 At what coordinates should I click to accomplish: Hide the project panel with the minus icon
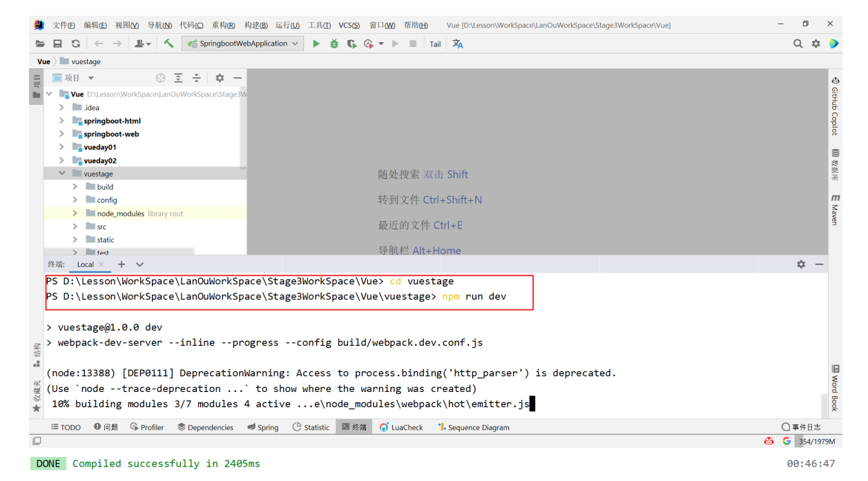point(238,78)
